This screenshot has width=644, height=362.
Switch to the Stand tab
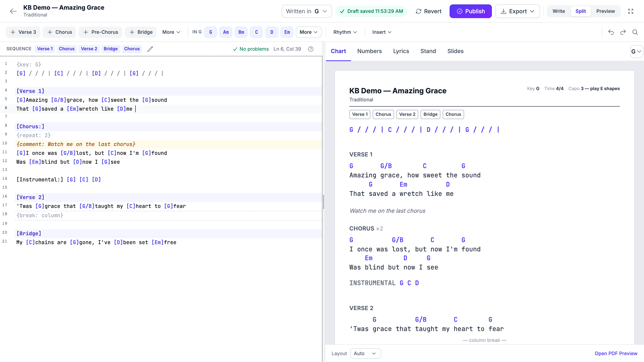pos(428,51)
